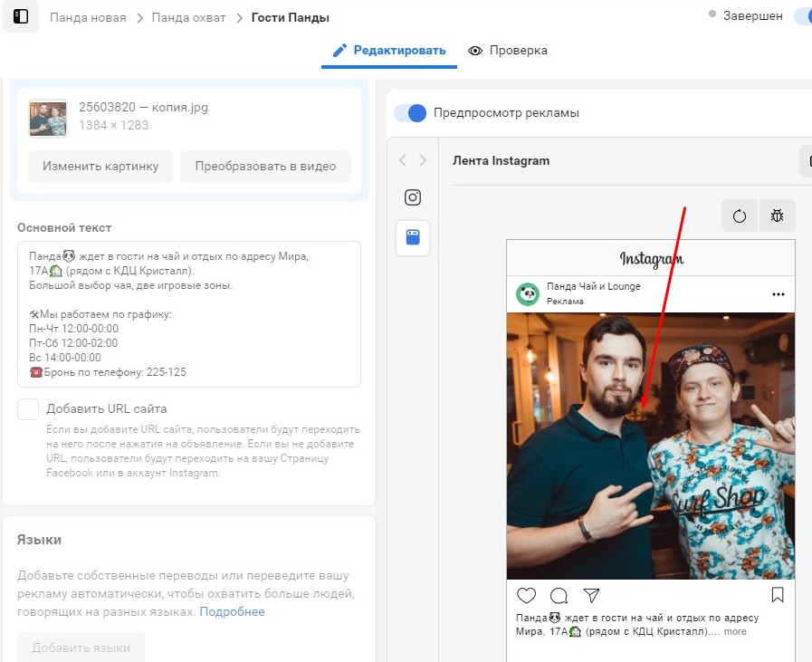Click the bookmark save icon in preview

(777, 595)
